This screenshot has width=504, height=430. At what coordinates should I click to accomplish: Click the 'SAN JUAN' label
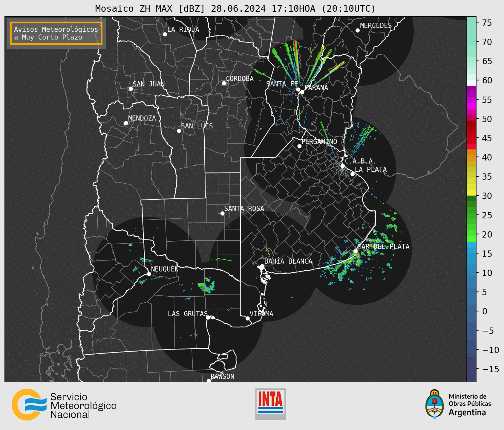click(x=148, y=84)
